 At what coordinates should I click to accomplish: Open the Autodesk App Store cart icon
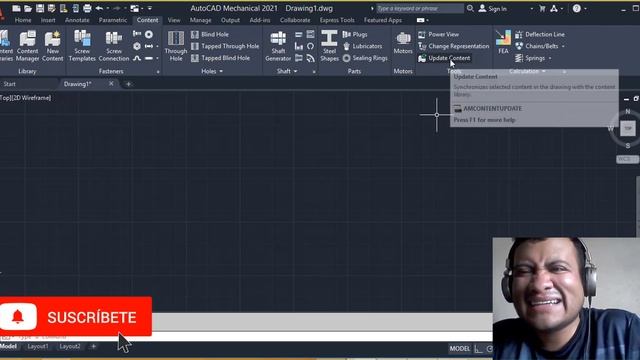click(x=542, y=8)
